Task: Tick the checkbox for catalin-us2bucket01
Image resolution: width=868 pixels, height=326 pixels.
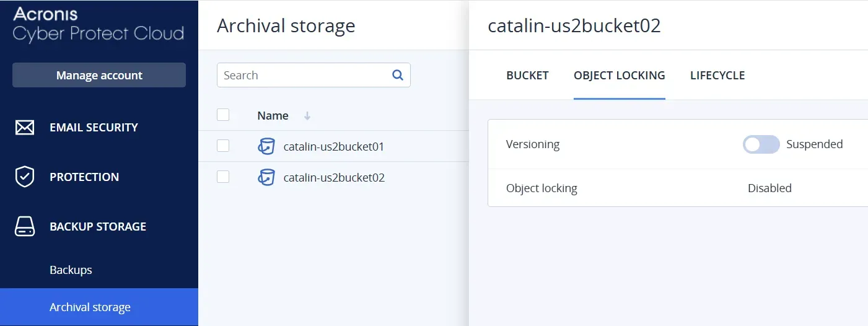Action: point(223,146)
